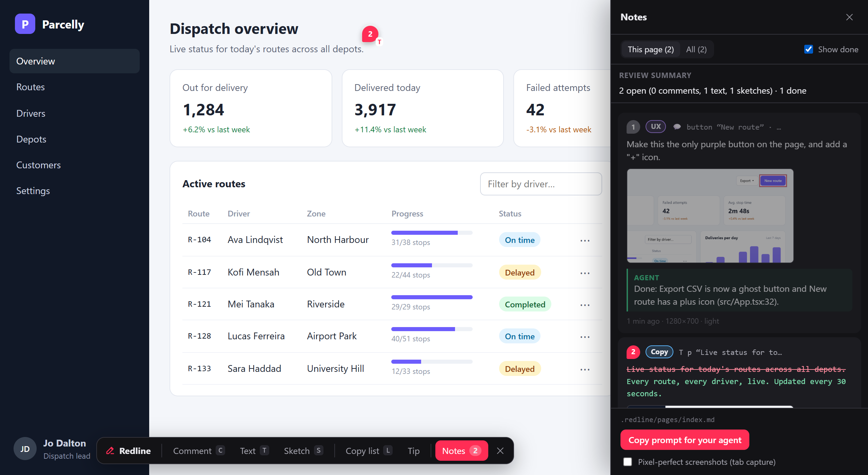This screenshot has width=868, height=475.
Task: Click the Parcelly purple P logo
Action: 25,24
